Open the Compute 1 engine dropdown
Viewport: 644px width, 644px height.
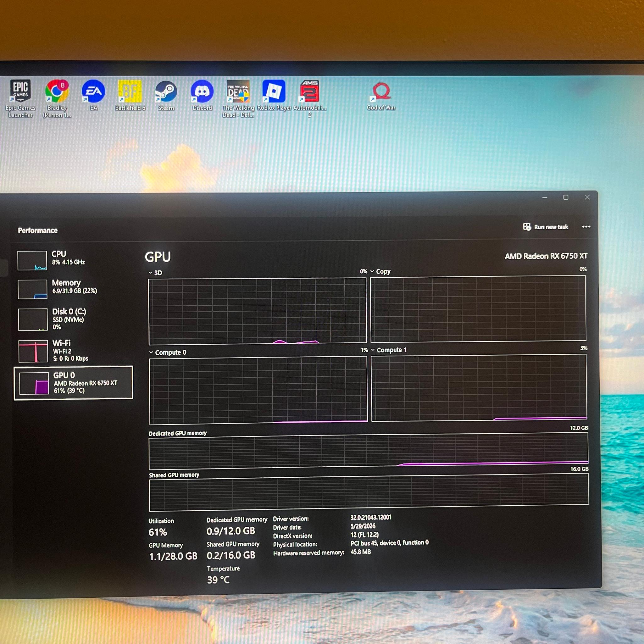point(373,350)
